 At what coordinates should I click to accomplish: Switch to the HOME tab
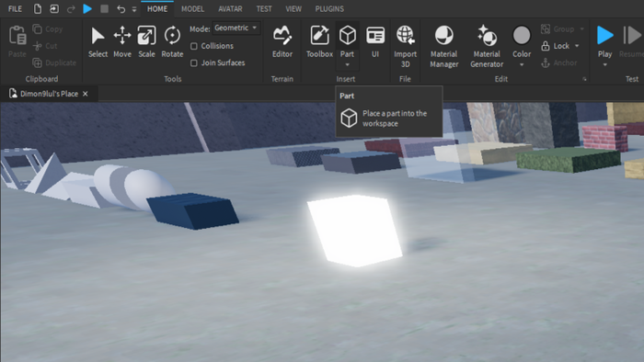(x=157, y=8)
